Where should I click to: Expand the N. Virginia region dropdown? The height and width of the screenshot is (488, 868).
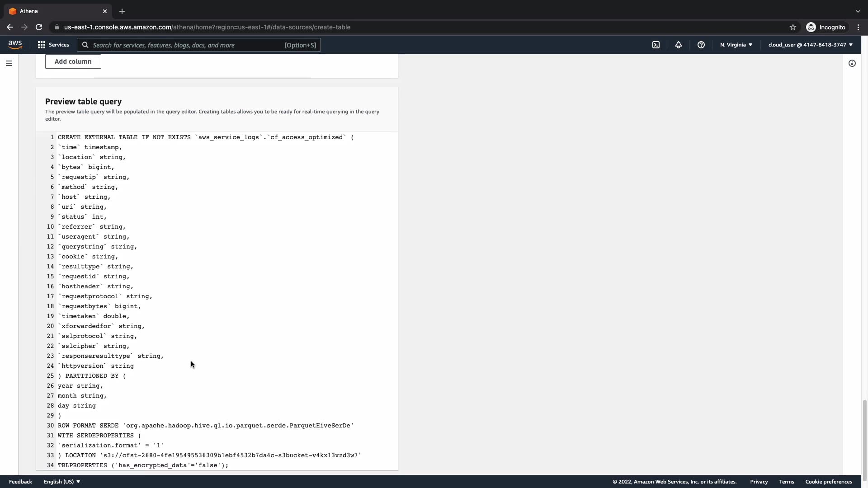coord(736,45)
